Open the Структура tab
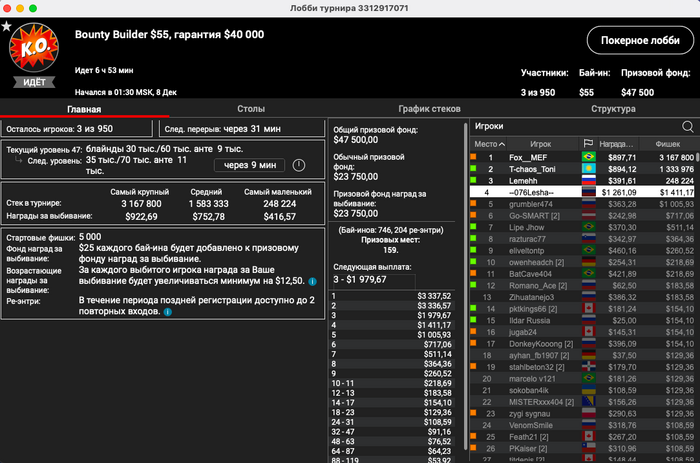 tap(613, 109)
